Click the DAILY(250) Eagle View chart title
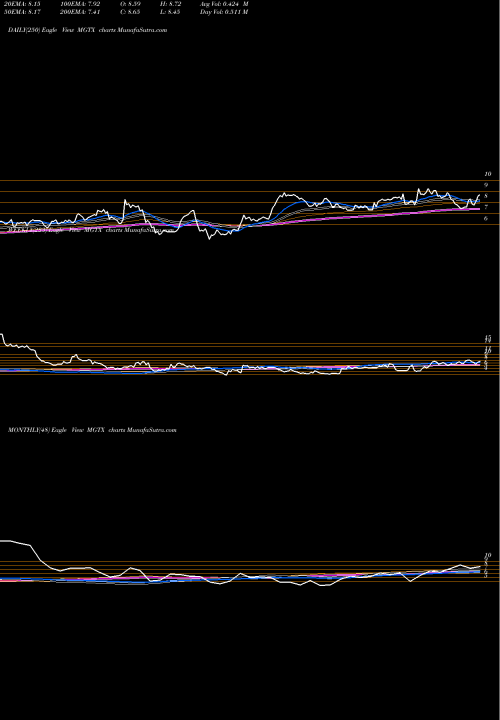The height and width of the screenshot is (720, 500). [88, 30]
